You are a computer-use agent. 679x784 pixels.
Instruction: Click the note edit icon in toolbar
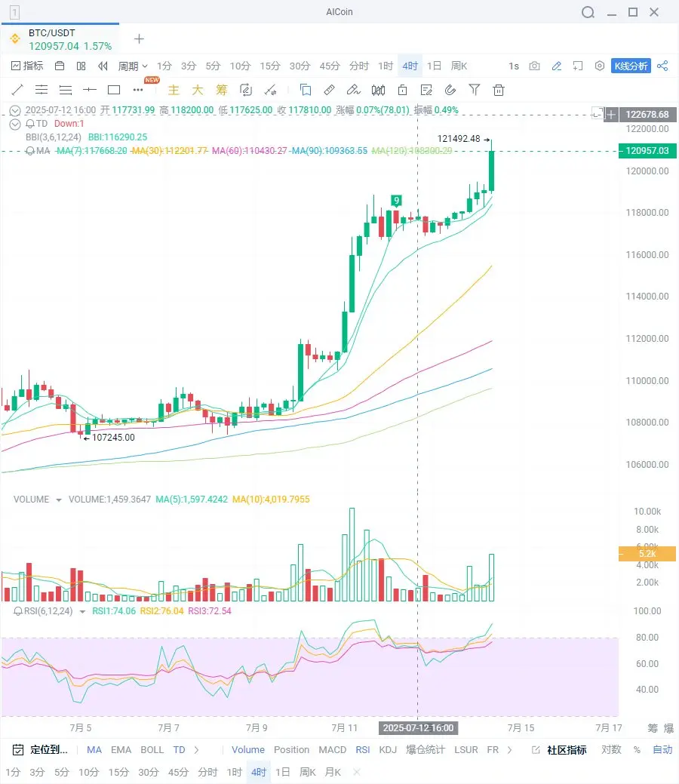(426, 90)
